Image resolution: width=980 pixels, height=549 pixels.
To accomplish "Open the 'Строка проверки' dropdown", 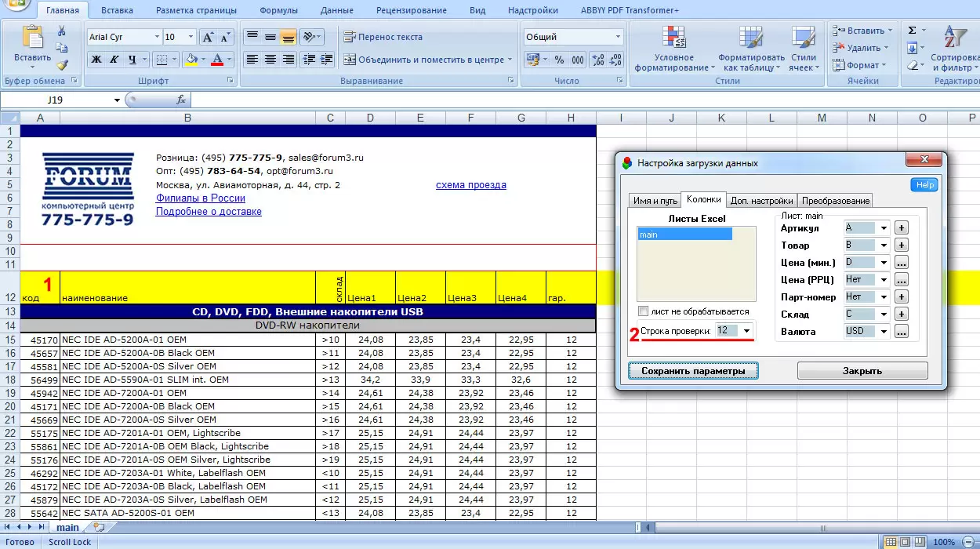I will (746, 331).
